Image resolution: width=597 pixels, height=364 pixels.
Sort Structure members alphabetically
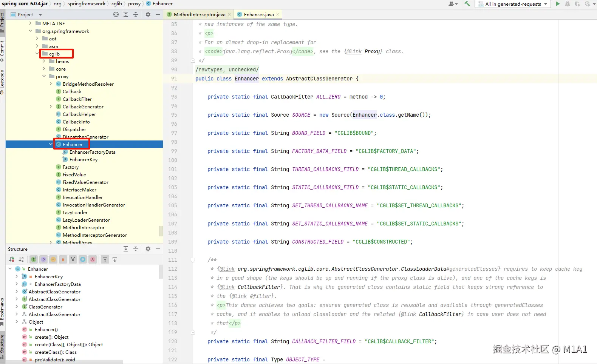click(x=21, y=259)
